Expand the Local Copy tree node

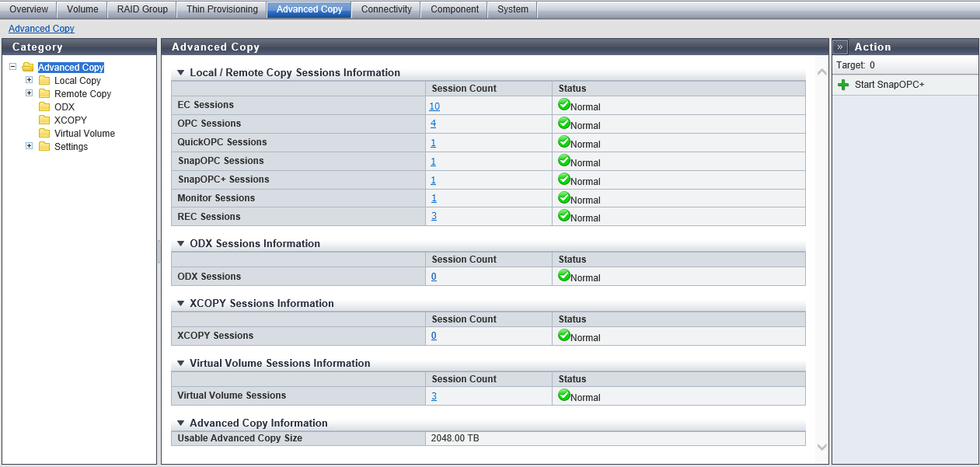30,80
